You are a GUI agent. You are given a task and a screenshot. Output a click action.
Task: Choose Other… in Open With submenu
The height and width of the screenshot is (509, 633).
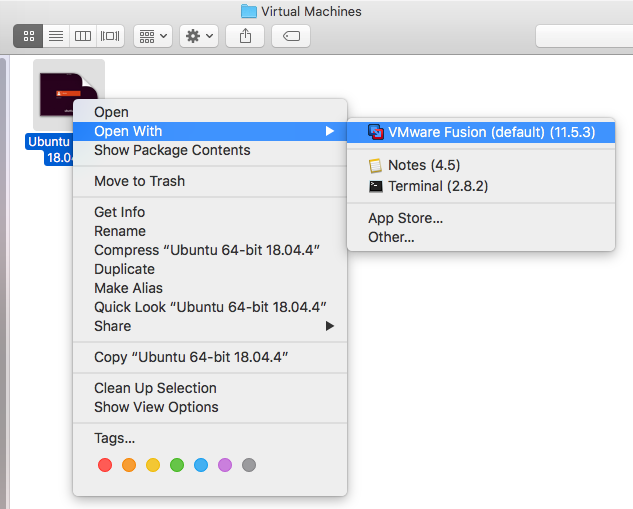481,237
